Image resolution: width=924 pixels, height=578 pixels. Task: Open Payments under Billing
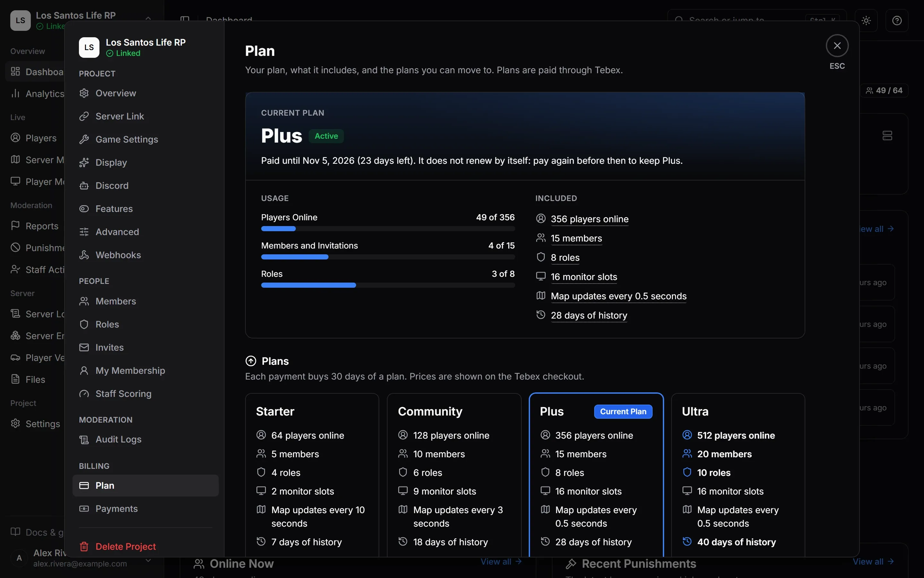coord(145,509)
